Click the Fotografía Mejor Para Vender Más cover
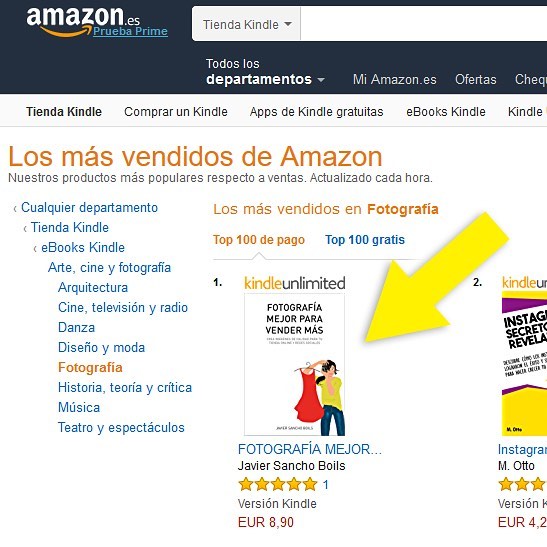This screenshot has height=547, width=547. 294,365
